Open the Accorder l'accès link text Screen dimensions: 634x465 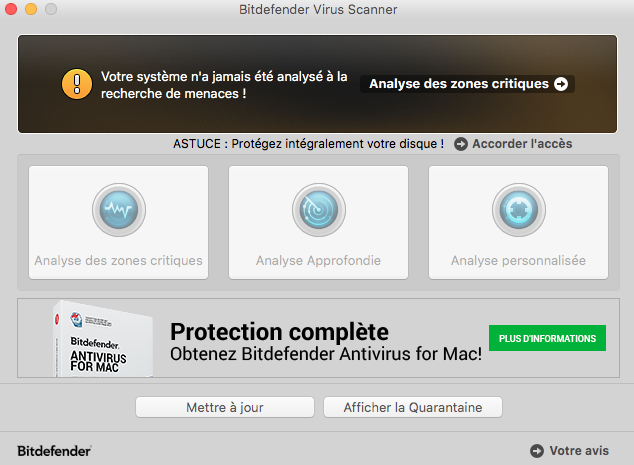coord(522,144)
